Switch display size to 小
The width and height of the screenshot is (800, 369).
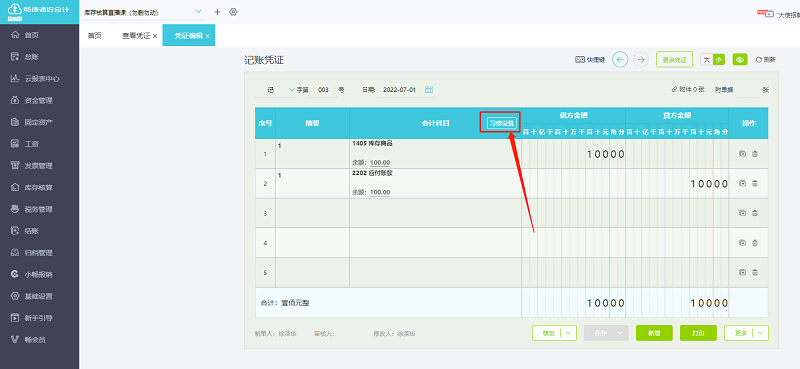(719, 60)
